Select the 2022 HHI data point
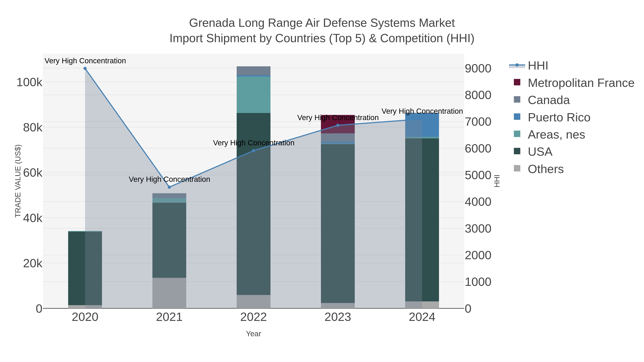This screenshot has height=362, width=644. click(253, 151)
